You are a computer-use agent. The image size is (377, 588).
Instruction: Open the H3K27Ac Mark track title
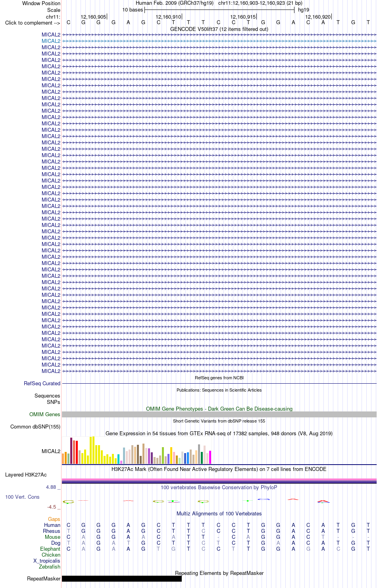[x=219, y=469]
